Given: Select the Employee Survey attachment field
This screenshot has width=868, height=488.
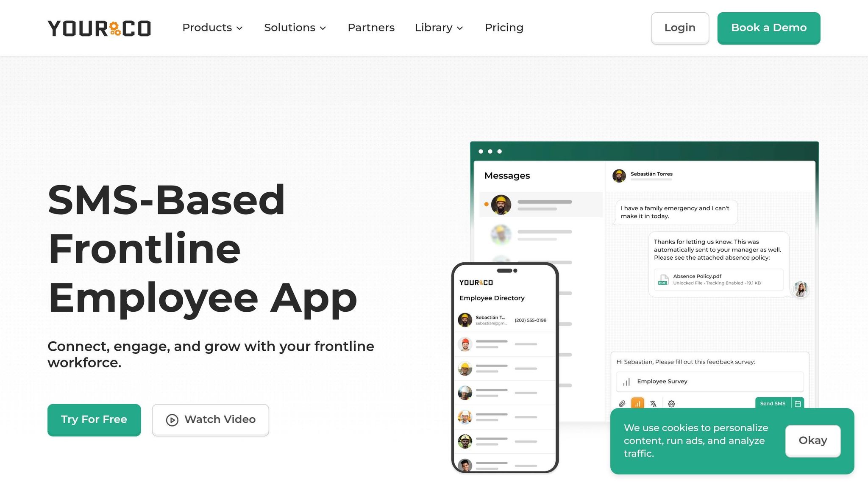Looking at the screenshot, I should [x=709, y=381].
